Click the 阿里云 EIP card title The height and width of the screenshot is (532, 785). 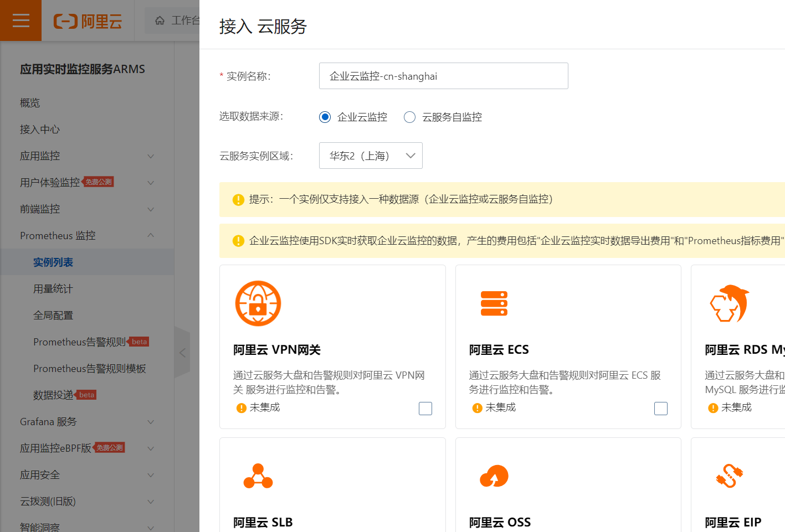coord(733,522)
